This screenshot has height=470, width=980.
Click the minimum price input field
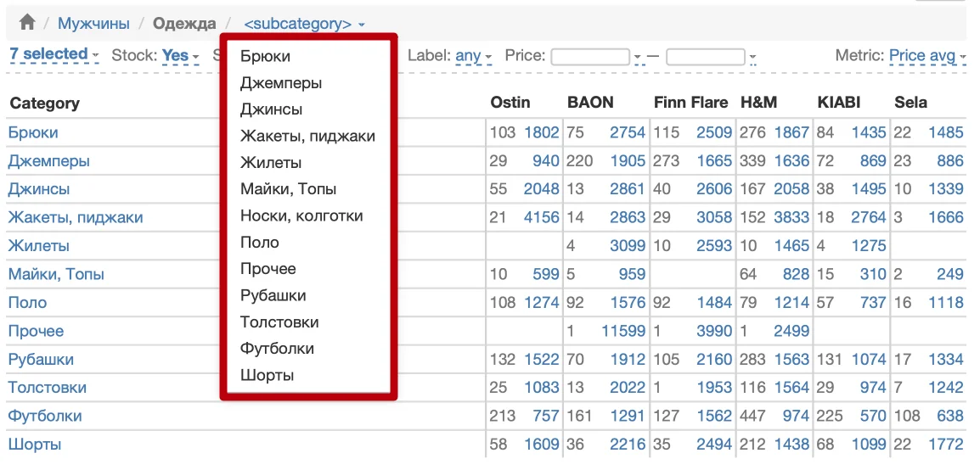click(x=590, y=57)
